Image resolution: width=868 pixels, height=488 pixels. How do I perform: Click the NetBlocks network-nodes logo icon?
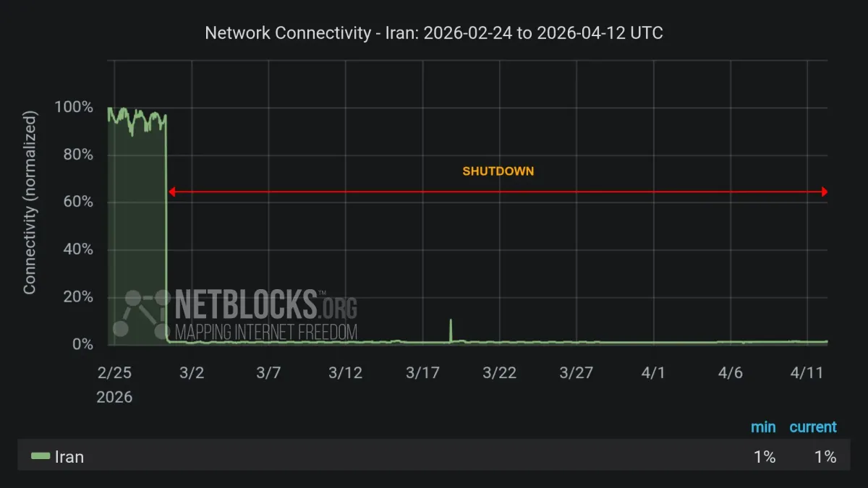pyautogui.click(x=142, y=313)
